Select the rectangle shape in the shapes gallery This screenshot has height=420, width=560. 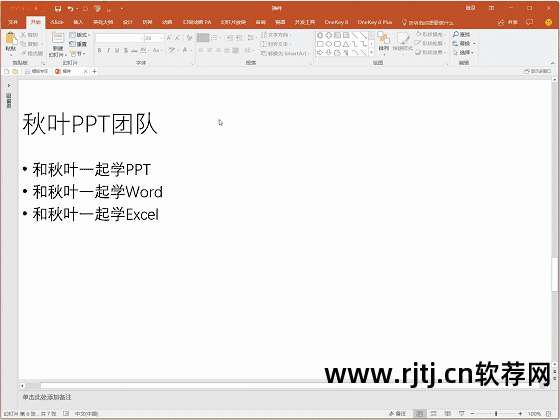(x=320, y=44)
